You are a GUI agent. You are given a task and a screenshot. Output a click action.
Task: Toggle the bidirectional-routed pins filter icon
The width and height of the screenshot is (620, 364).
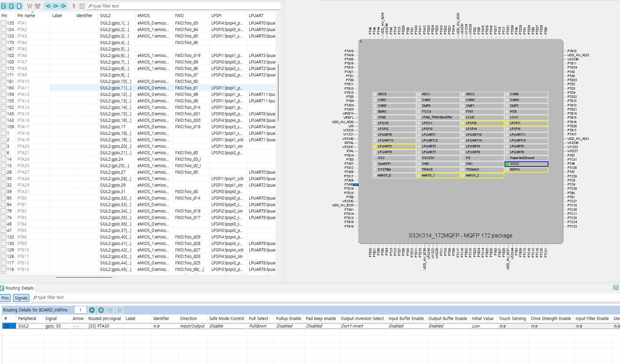click(64, 6)
